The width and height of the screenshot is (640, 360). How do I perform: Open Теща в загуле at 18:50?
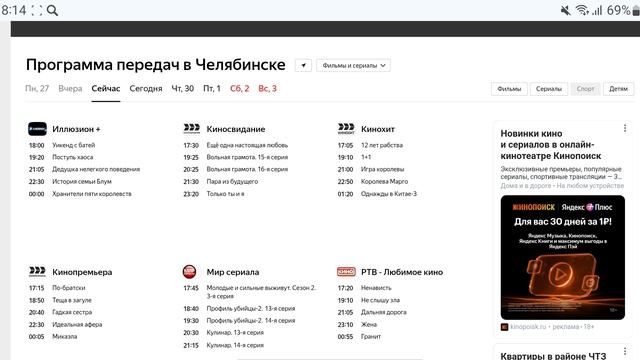click(72, 300)
